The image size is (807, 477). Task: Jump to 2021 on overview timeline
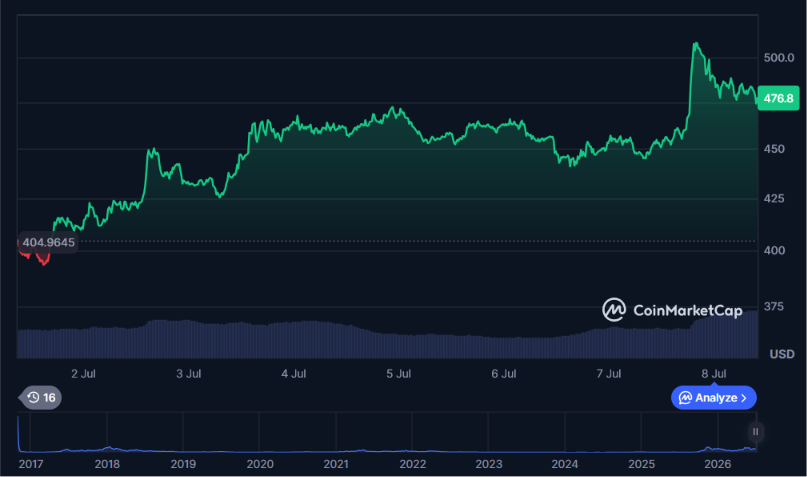tap(336, 464)
